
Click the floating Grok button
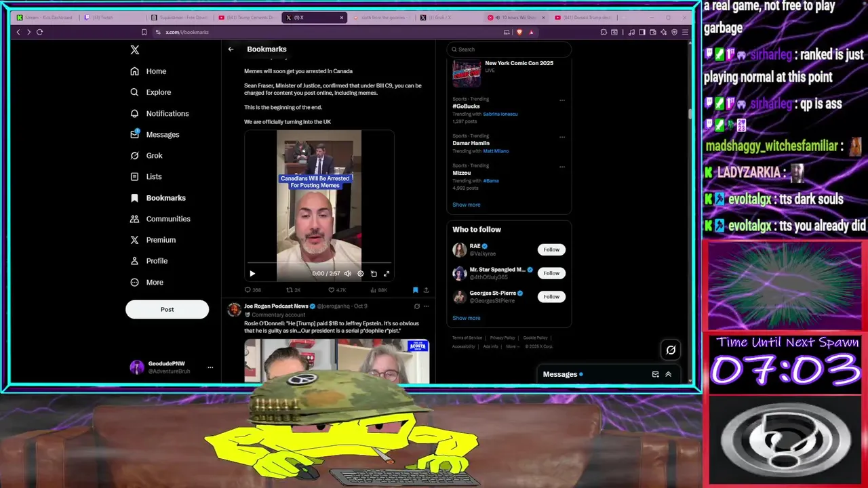coord(671,350)
